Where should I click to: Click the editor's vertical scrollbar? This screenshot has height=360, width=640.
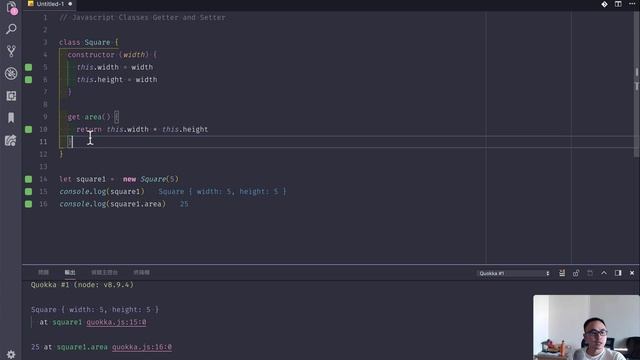click(x=637, y=84)
